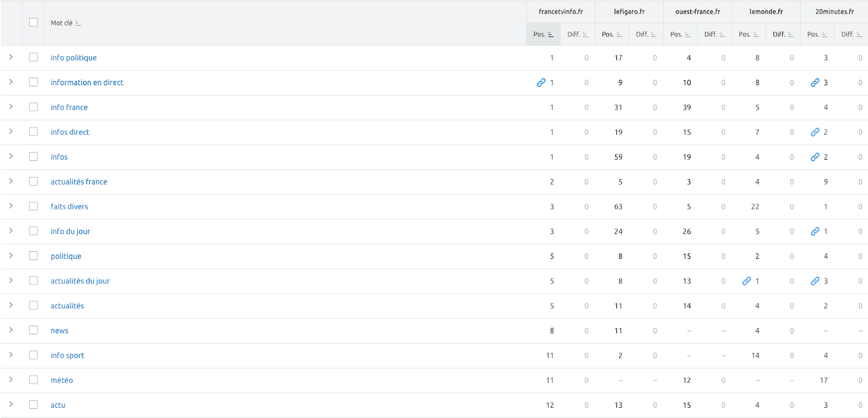868x418 pixels.
Task: Check the info france row checkbox
Action: [x=34, y=107]
